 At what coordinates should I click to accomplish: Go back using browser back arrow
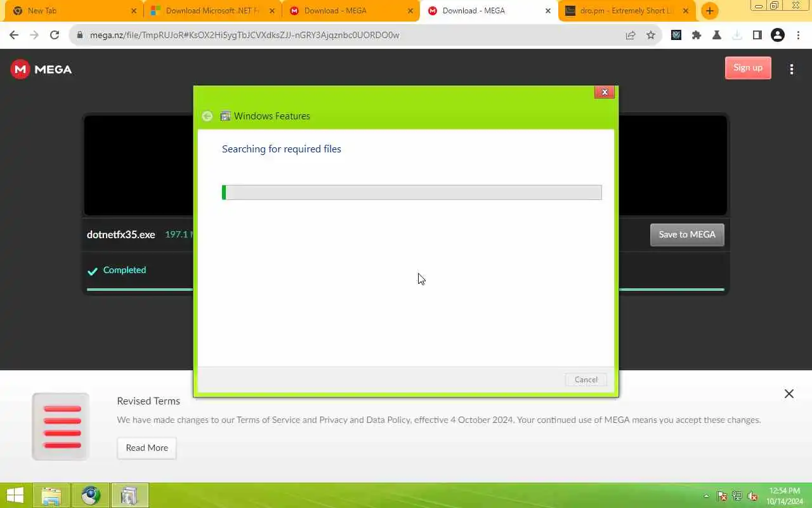tap(14, 36)
